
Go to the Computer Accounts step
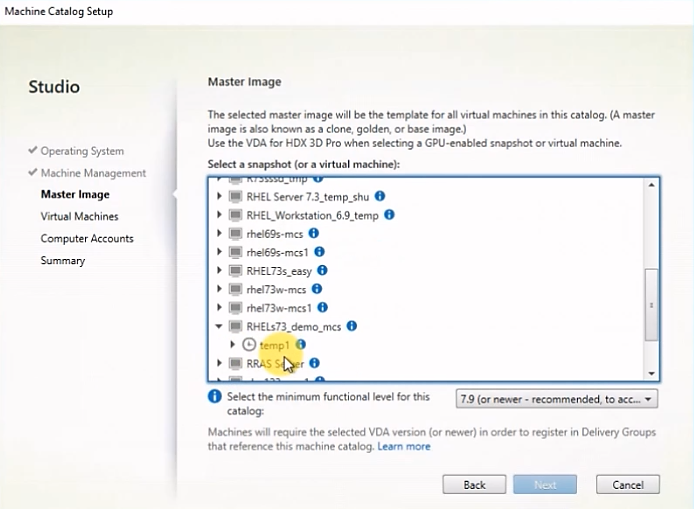(x=87, y=238)
